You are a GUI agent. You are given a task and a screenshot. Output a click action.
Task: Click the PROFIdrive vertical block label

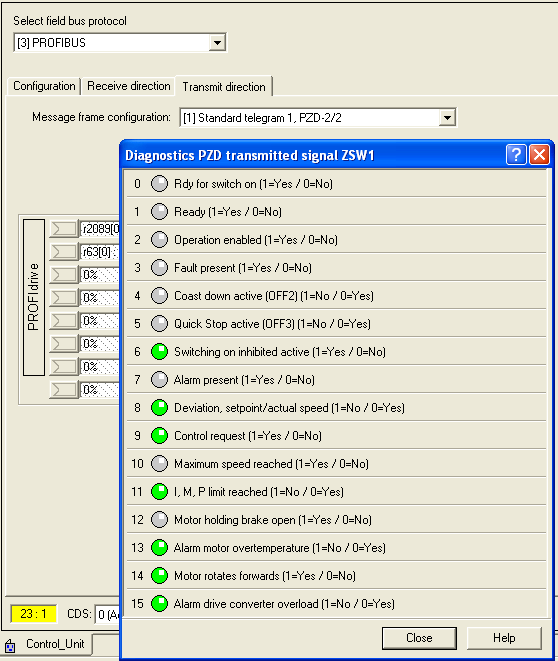(34, 297)
